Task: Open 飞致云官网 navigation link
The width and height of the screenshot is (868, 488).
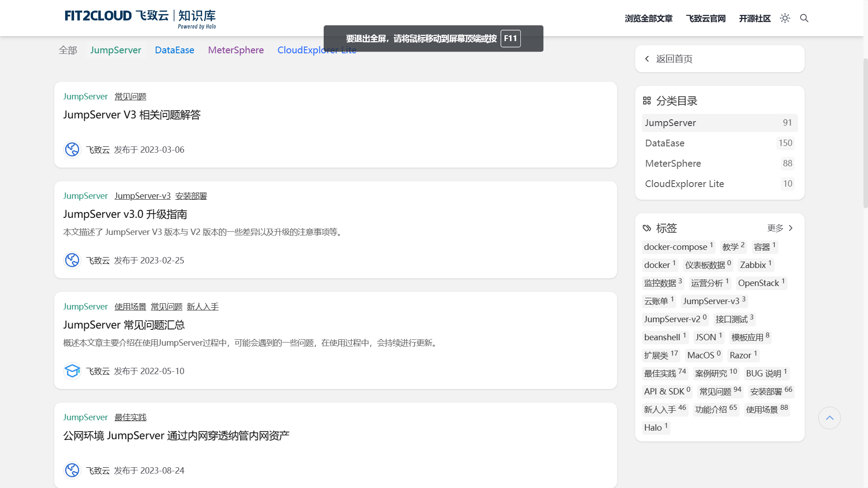Action: tap(706, 19)
